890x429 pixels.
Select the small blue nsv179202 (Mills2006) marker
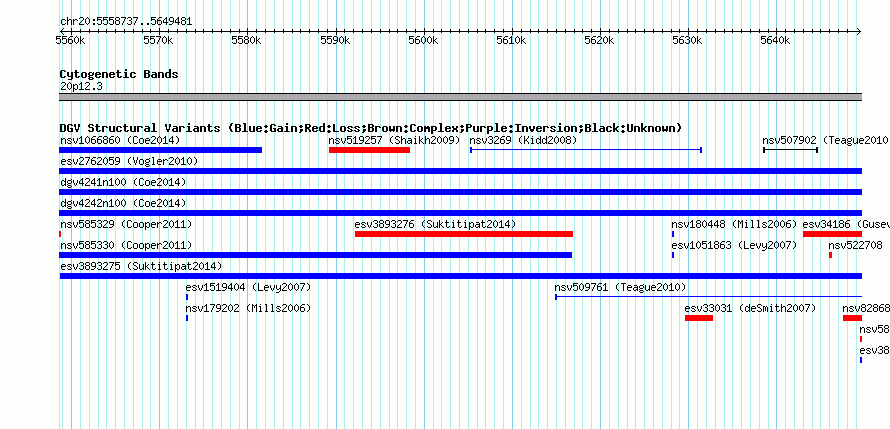[187, 318]
